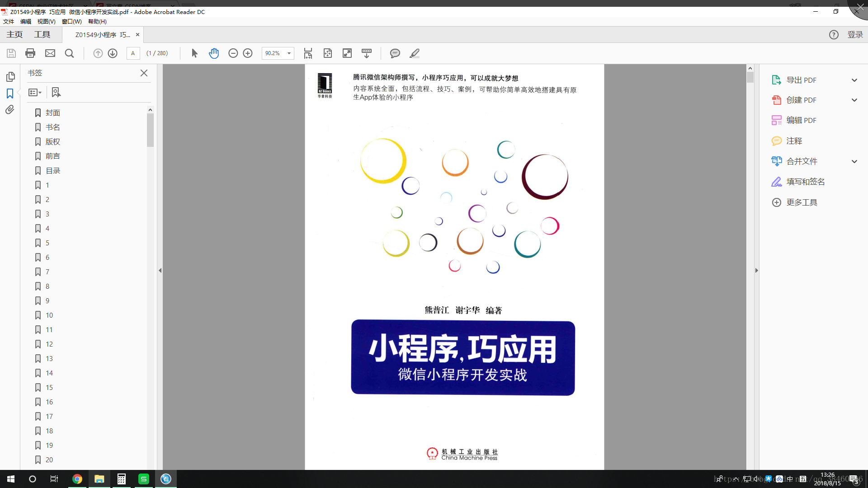Expand the 创建 PDF section chevron

pyautogui.click(x=854, y=100)
